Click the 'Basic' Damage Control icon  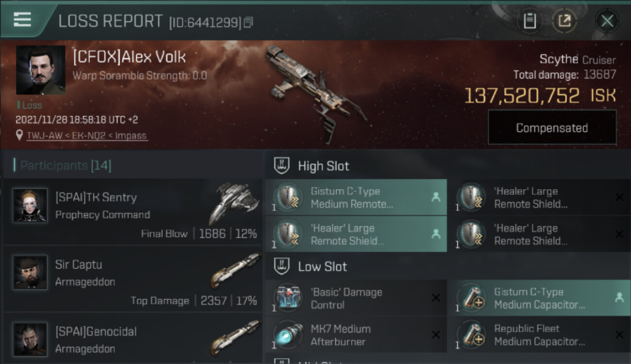pyautogui.click(x=288, y=298)
